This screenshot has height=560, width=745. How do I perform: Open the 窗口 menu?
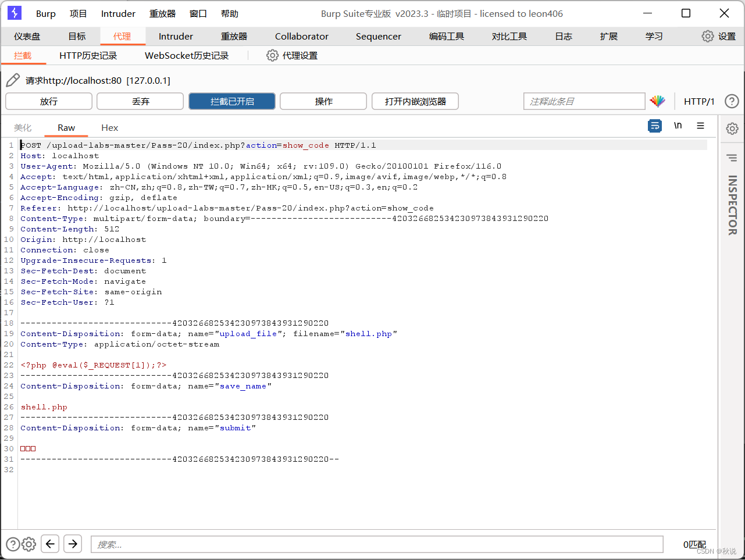(x=198, y=13)
